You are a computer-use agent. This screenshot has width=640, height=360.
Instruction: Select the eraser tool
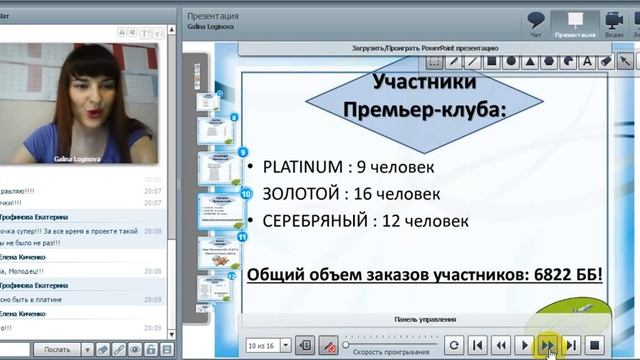point(607,62)
